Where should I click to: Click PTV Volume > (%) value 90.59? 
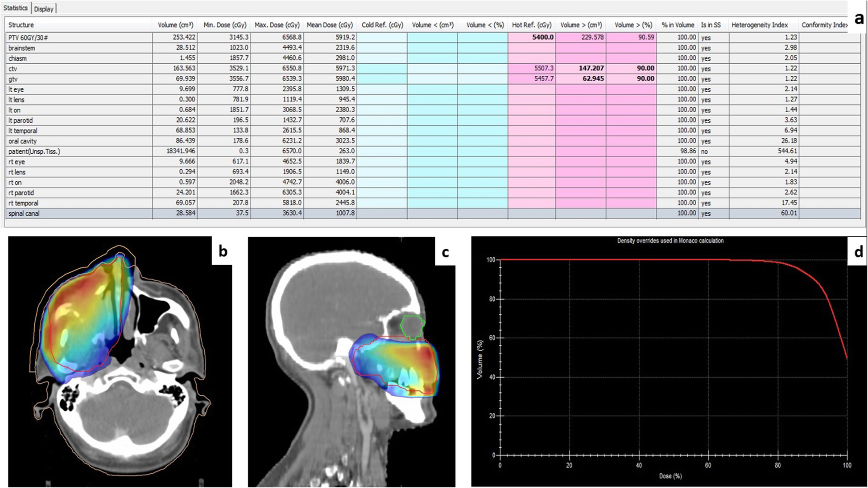point(646,37)
